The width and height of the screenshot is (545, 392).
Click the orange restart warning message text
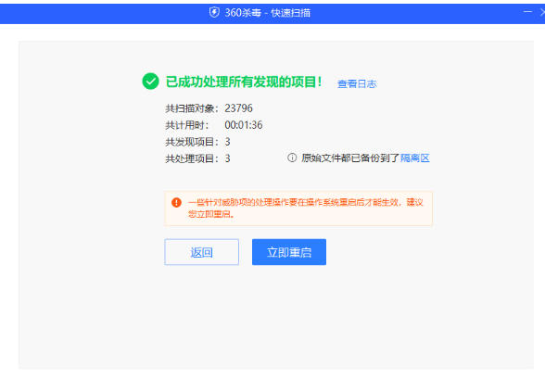click(x=306, y=208)
